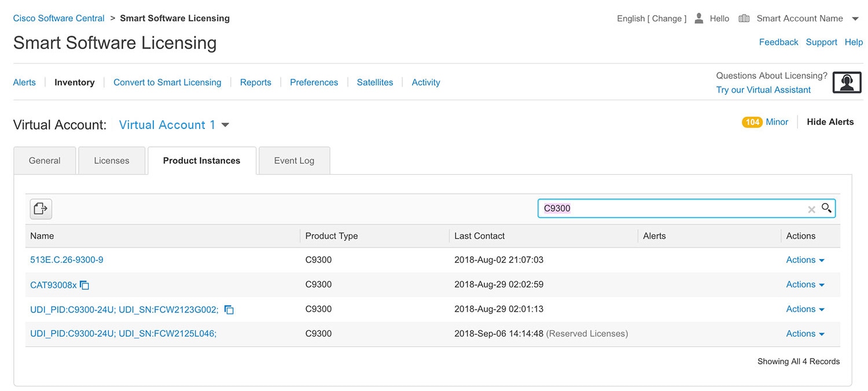Open Actions menu for CAT93008x row

pyautogui.click(x=805, y=285)
